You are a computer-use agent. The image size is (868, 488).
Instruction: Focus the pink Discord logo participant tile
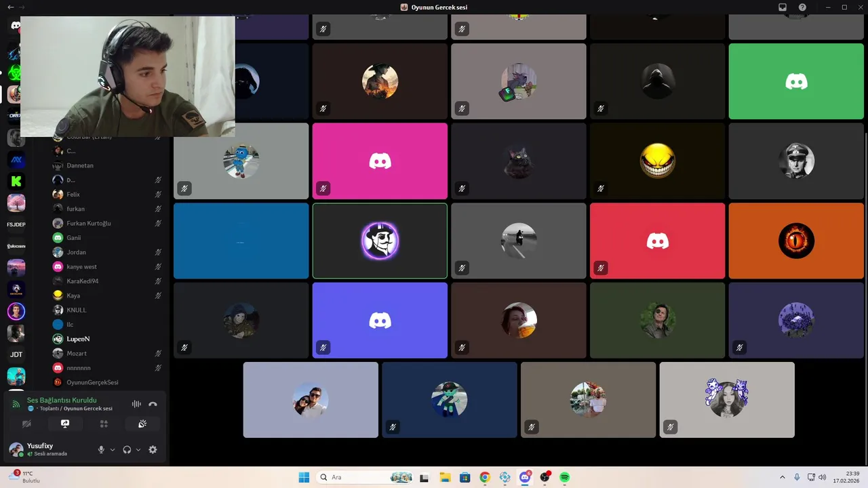[x=380, y=161]
